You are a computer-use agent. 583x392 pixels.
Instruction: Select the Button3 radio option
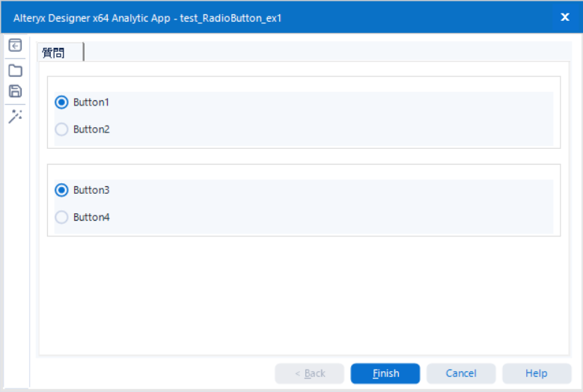(x=61, y=190)
